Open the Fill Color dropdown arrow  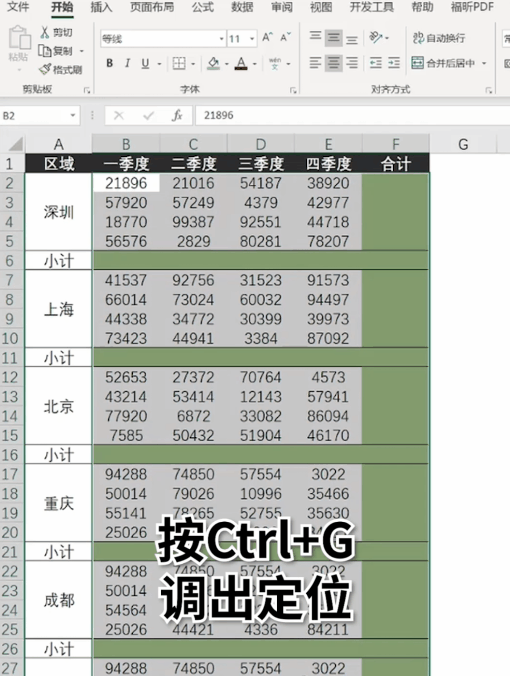coord(227,64)
